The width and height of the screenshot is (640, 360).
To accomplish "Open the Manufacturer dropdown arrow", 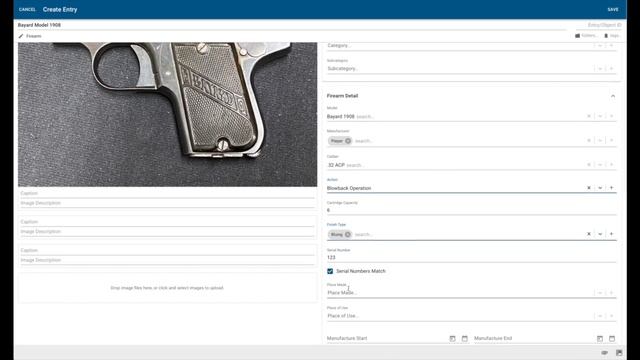I will [600, 140].
